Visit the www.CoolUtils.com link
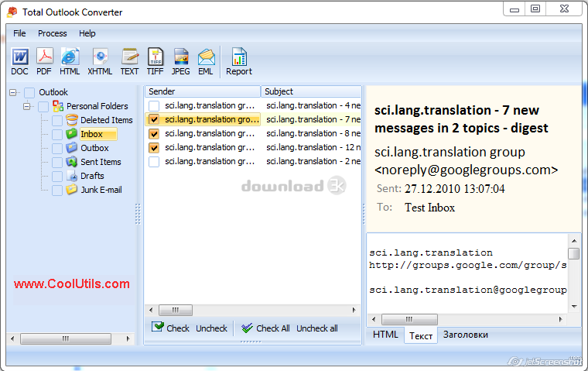Viewport: 588px width, 371px height. (x=72, y=283)
